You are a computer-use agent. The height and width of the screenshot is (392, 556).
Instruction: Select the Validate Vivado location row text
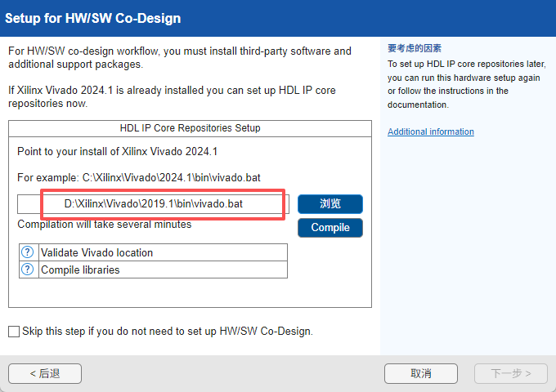click(x=96, y=252)
